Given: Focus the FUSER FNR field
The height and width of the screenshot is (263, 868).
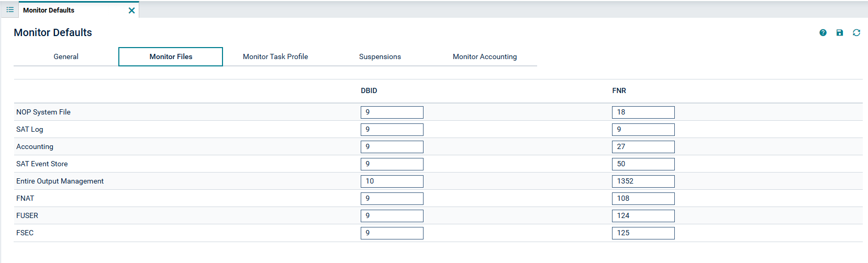Looking at the screenshot, I should pyautogui.click(x=643, y=215).
